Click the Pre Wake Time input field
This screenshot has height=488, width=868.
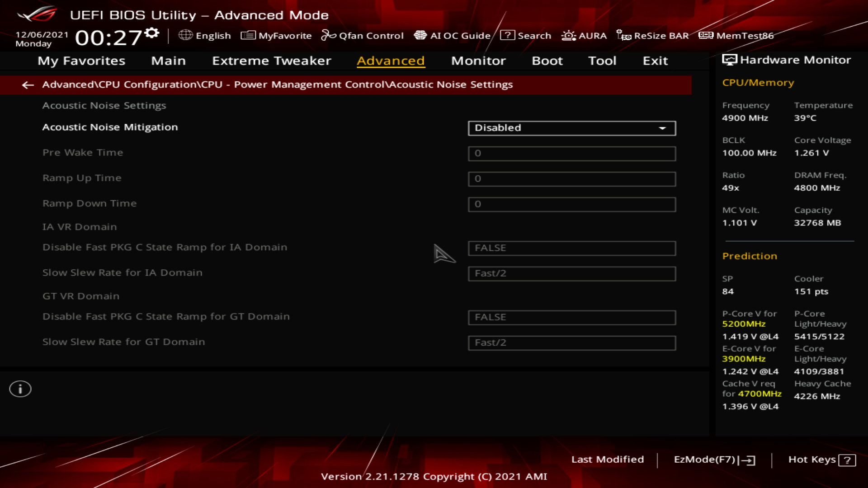pyautogui.click(x=571, y=154)
